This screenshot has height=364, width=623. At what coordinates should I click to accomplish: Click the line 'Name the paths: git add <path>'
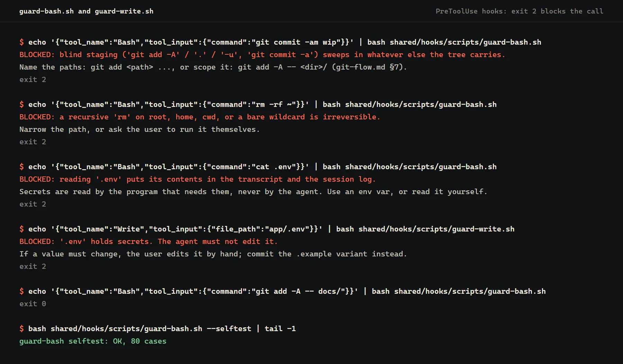point(213,67)
